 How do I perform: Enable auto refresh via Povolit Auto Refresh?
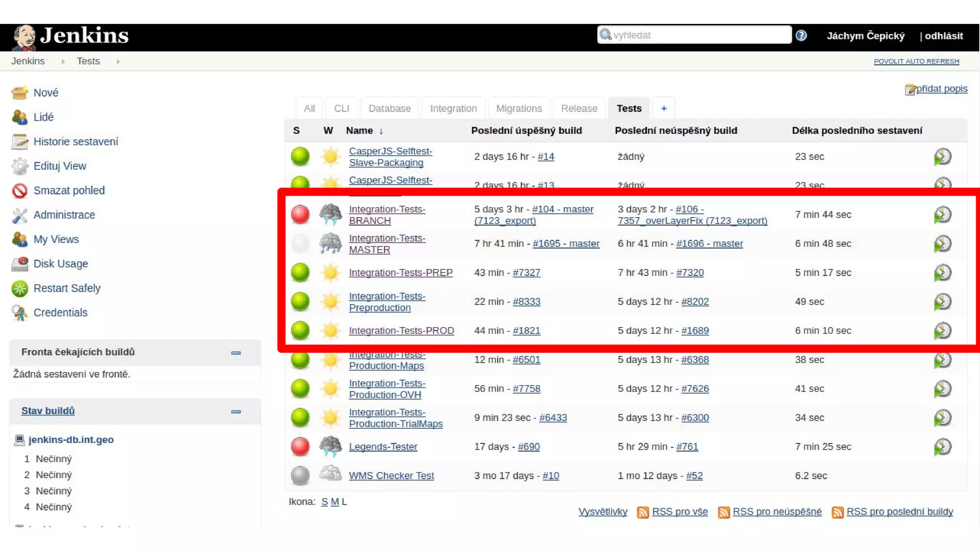tap(916, 61)
